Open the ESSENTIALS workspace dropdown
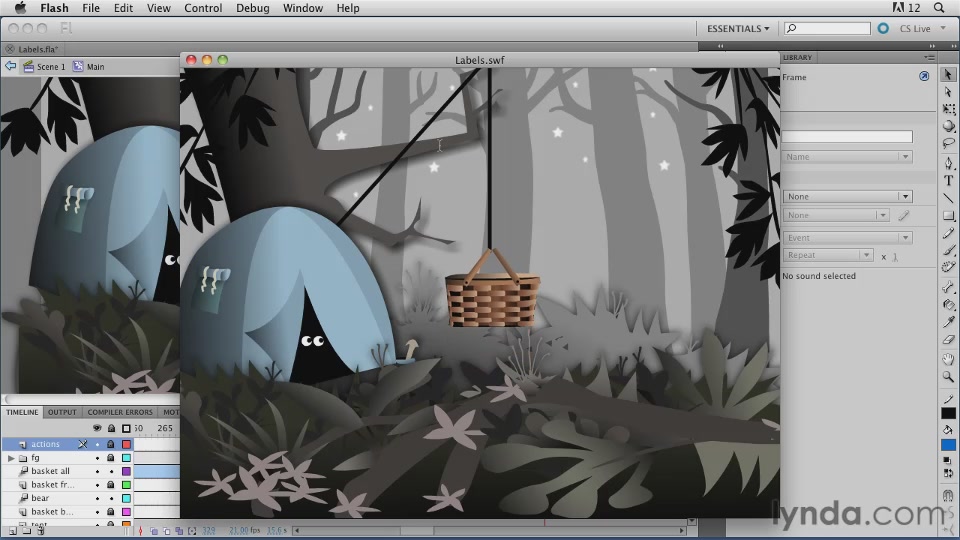960x540 pixels. (738, 28)
